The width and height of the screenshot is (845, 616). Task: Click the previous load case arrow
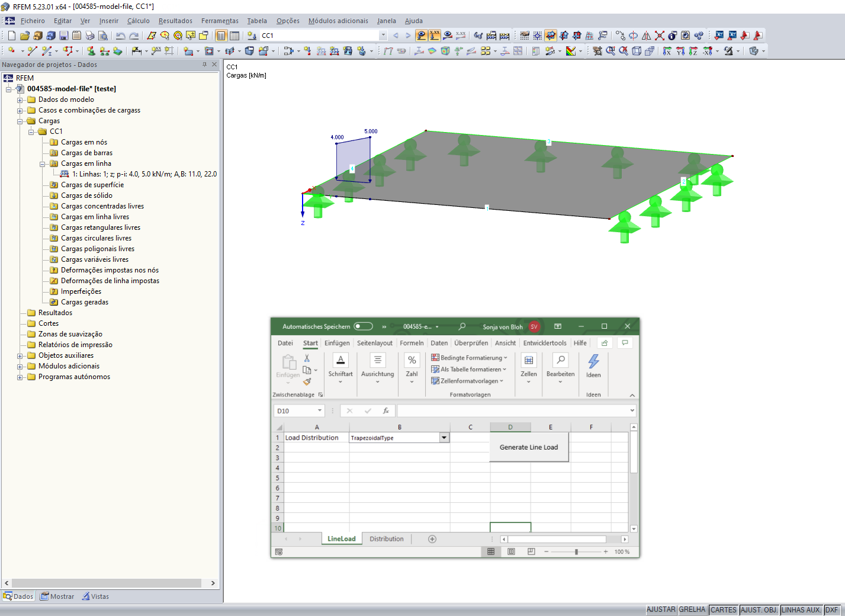pyautogui.click(x=396, y=36)
